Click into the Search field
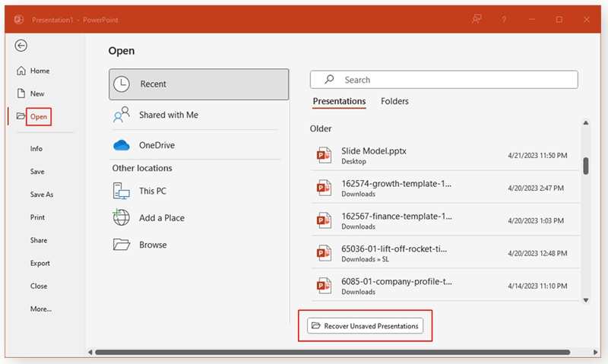Viewport: 608px width, 364px height. click(x=444, y=80)
